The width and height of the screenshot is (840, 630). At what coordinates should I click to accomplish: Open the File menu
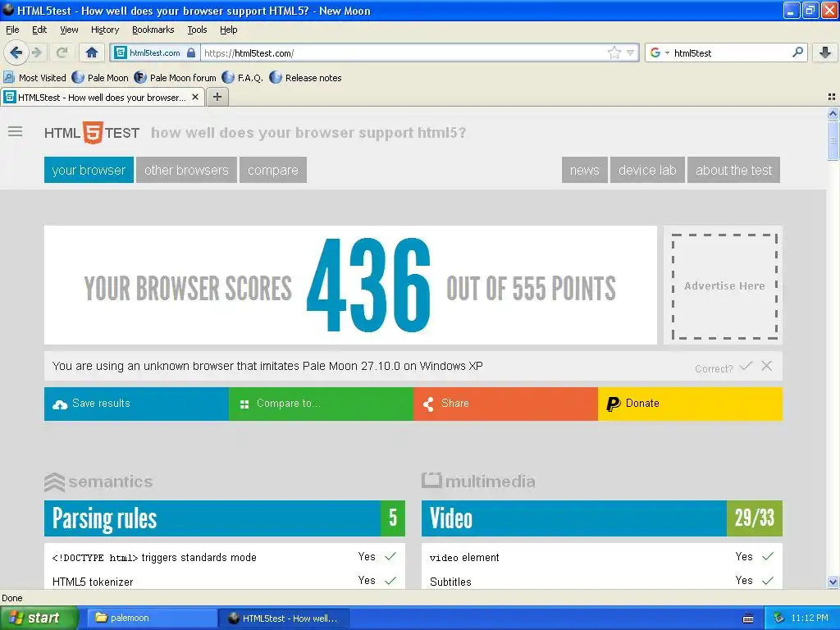point(12,30)
